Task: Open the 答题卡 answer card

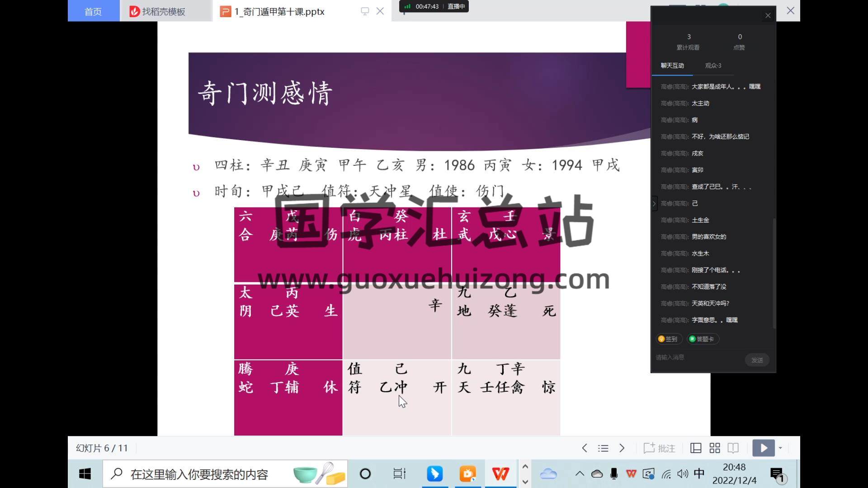Action: (702, 339)
